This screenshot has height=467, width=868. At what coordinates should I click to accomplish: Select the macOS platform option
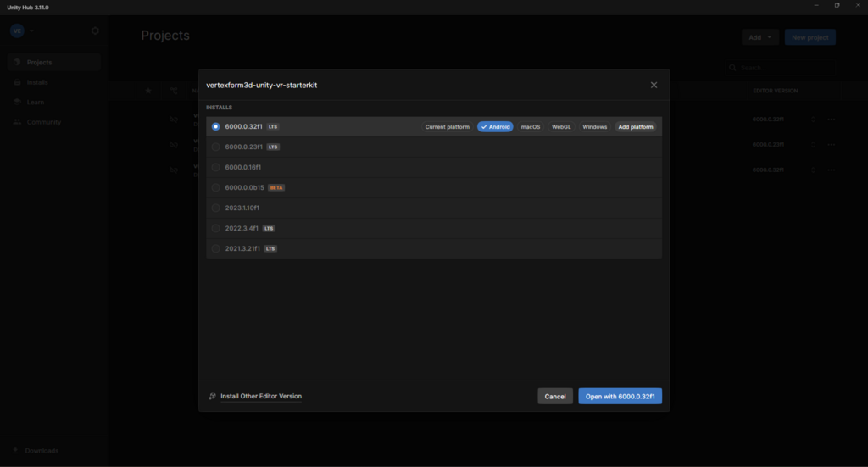point(531,126)
